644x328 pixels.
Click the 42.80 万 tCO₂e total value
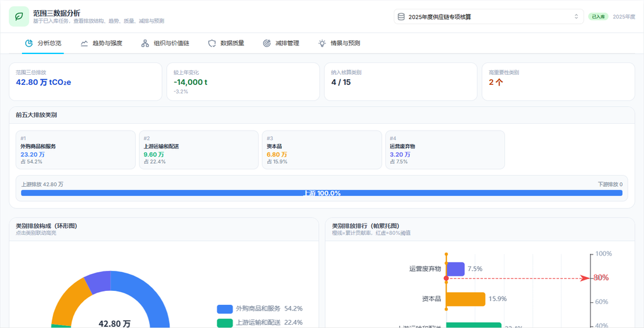tap(43, 82)
